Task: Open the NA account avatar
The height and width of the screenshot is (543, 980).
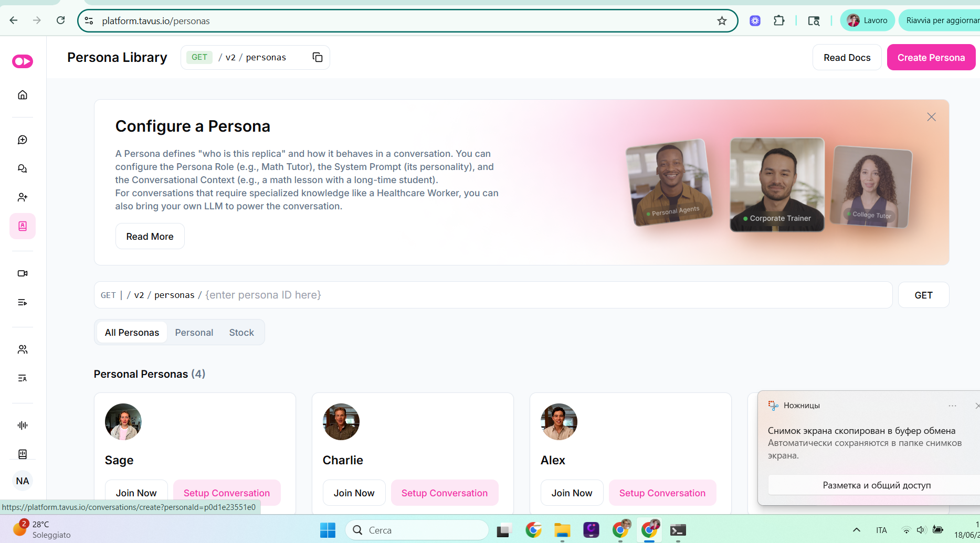Action: tap(23, 481)
